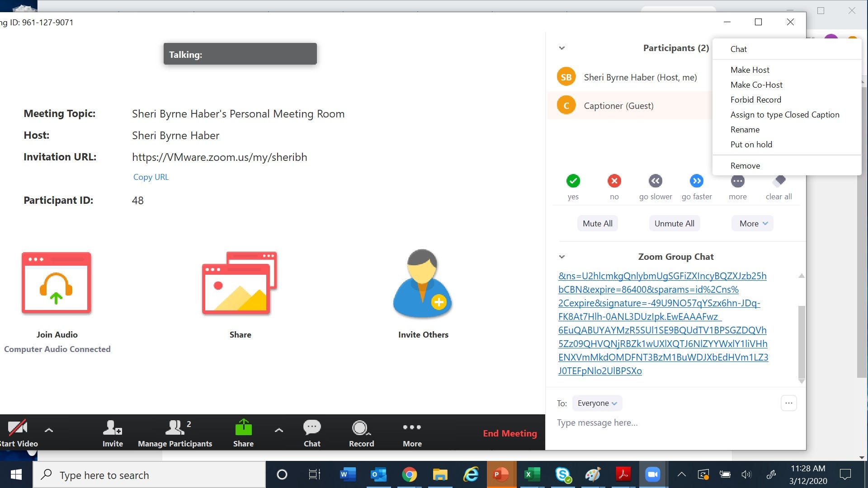The height and width of the screenshot is (488, 868).
Task: Open the volume control in system tray
Action: pos(746,474)
